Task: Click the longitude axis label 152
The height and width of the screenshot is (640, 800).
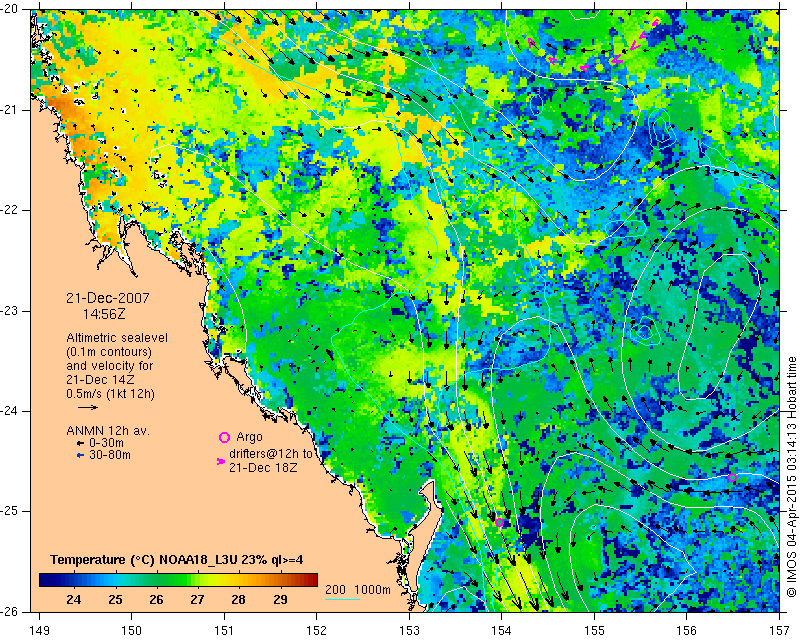Action: [x=317, y=631]
